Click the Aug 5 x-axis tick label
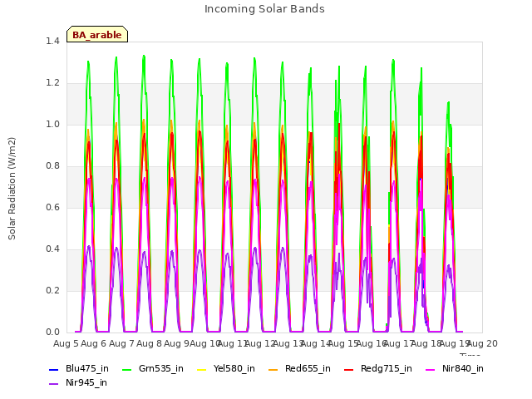 [x=66, y=343]
